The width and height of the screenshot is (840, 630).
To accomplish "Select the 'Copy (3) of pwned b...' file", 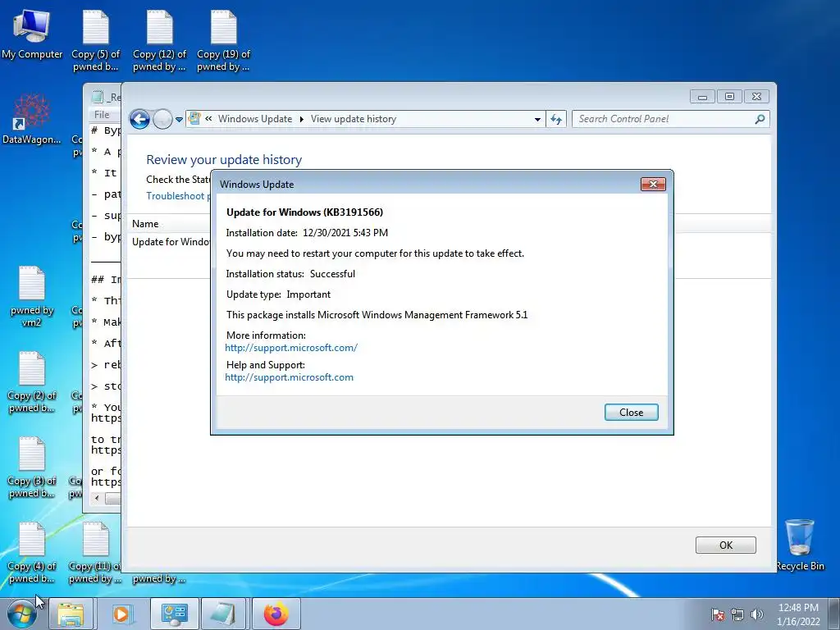I will pyautogui.click(x=32, y=467).
